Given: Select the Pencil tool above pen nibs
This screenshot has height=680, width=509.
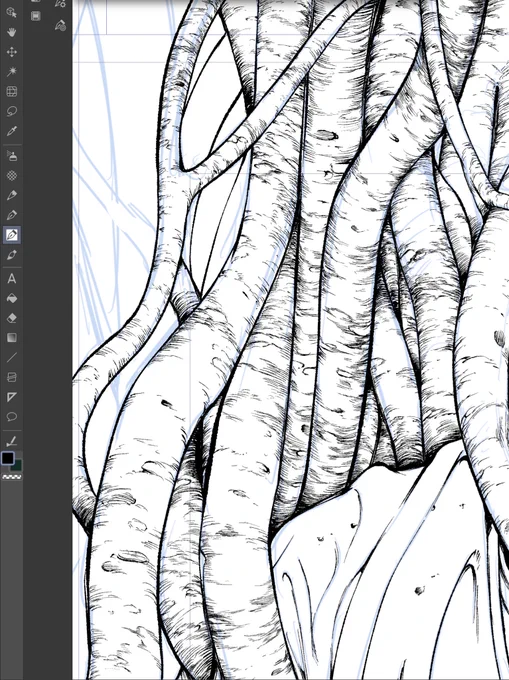Looking at the screenshot, I should 12,195.
